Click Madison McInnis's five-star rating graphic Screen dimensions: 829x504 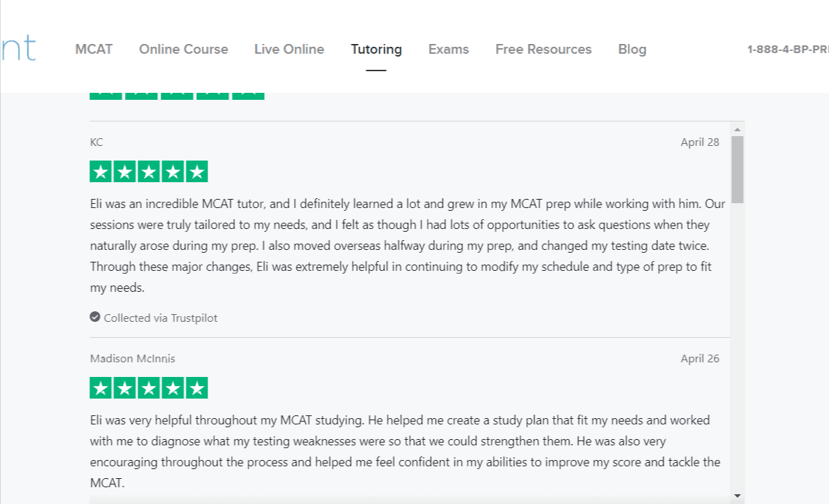click(x=149, y=388)
